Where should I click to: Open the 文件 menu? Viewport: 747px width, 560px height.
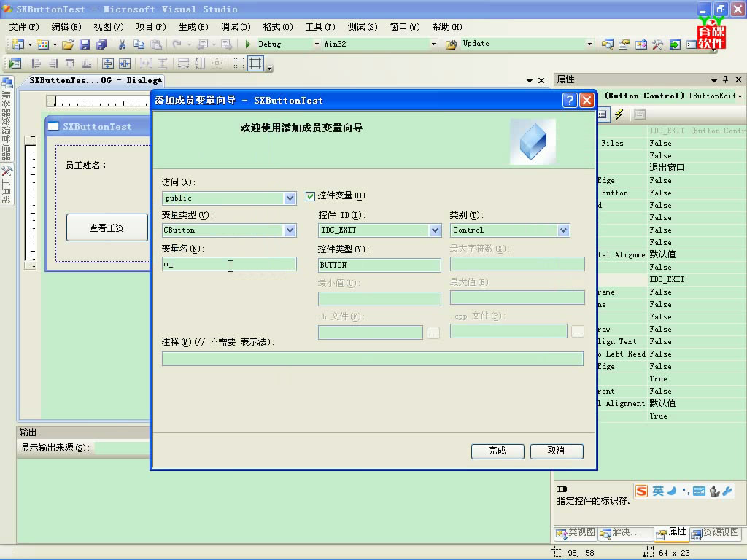24,27
